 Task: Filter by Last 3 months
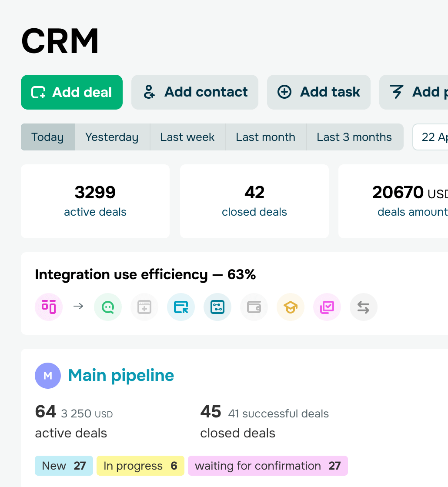pyautogui.click(x=355, y=137)
